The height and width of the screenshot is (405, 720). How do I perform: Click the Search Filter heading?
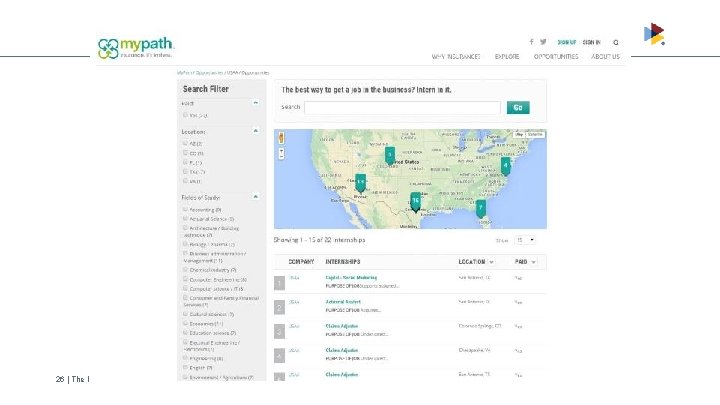206,89
